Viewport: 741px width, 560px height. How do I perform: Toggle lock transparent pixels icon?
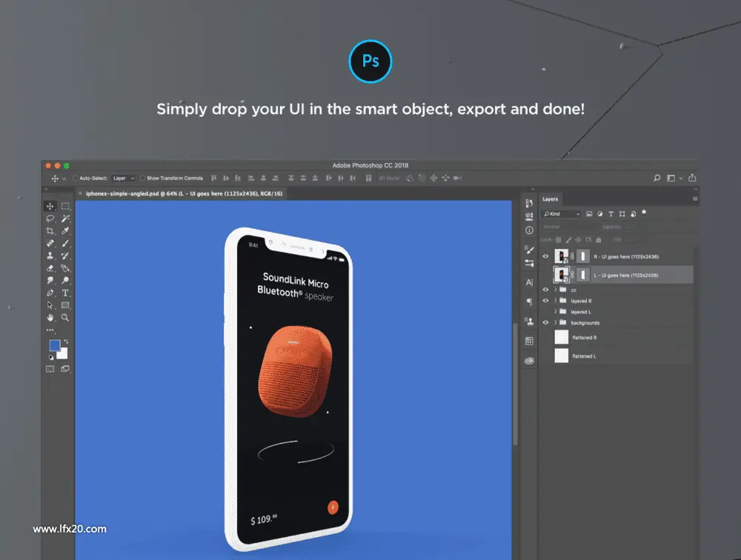pyautogui.click(x=558, y=240)
